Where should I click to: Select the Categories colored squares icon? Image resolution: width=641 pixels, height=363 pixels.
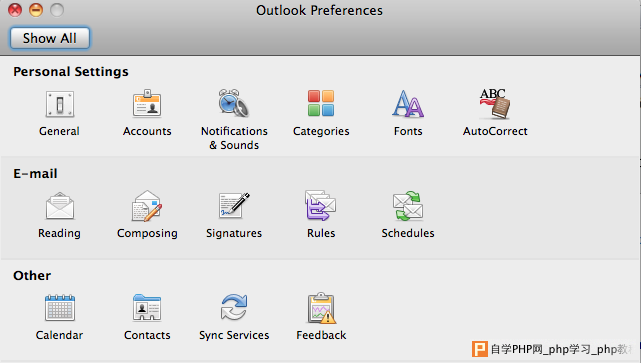pyautogui.click(x=321, y=103)
